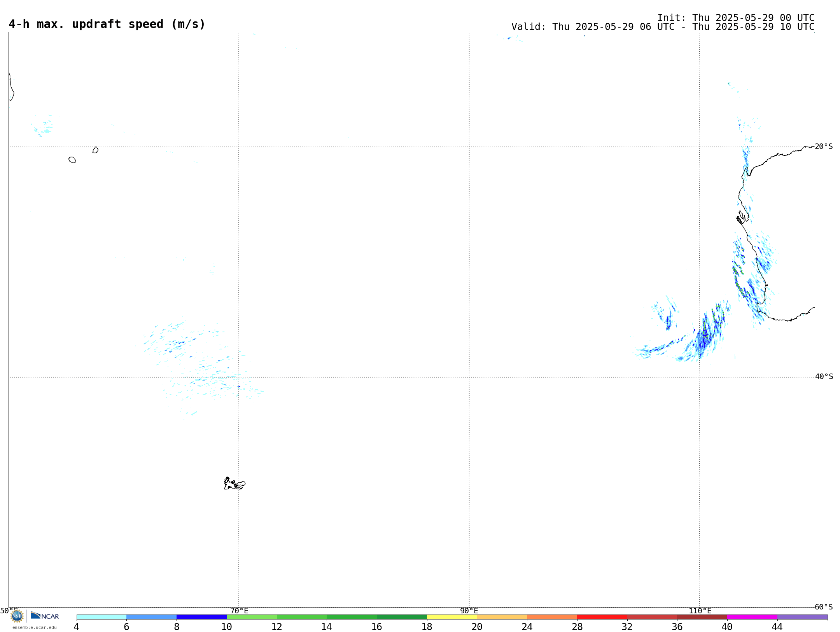
Task: Pick the green swatch between 14 and 16
Action: tap(352, 617)
